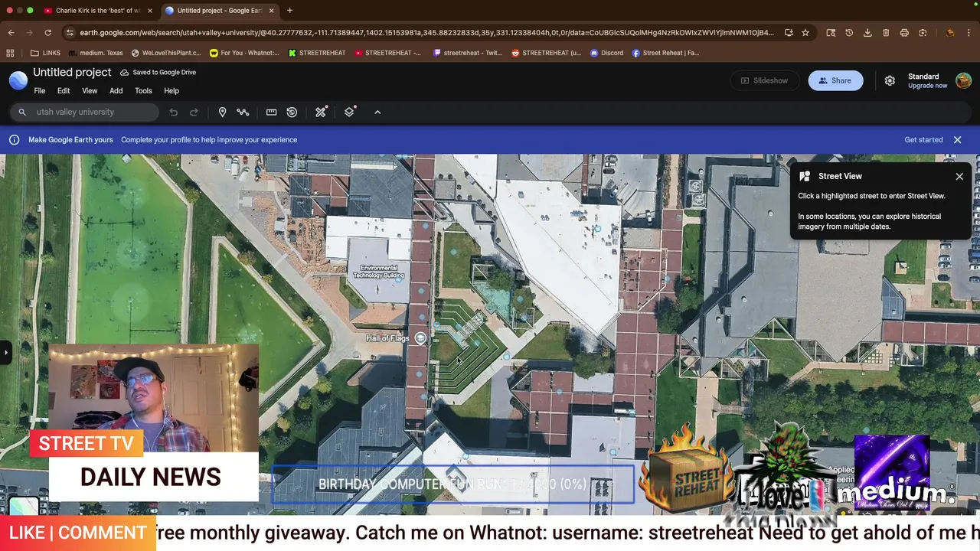Open the WeLoveThisPlant bookmark
This screenshot has height=551, width=980.
click(x=166, y=53)
